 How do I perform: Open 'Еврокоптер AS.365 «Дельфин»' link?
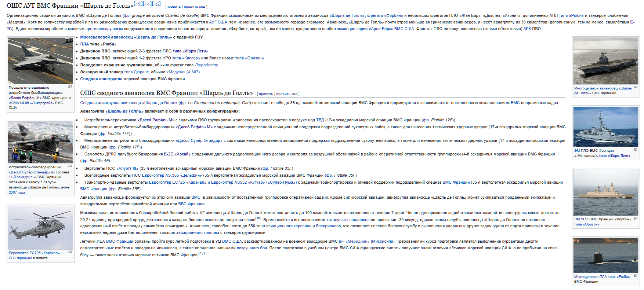[172, 175]
